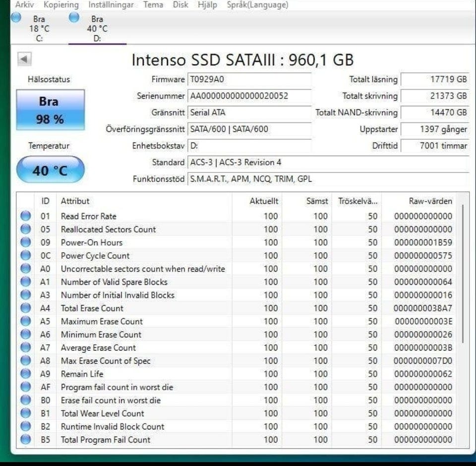Click the Funktionsstöd features field
476x466 pixels.
click(x=328, y=179)
